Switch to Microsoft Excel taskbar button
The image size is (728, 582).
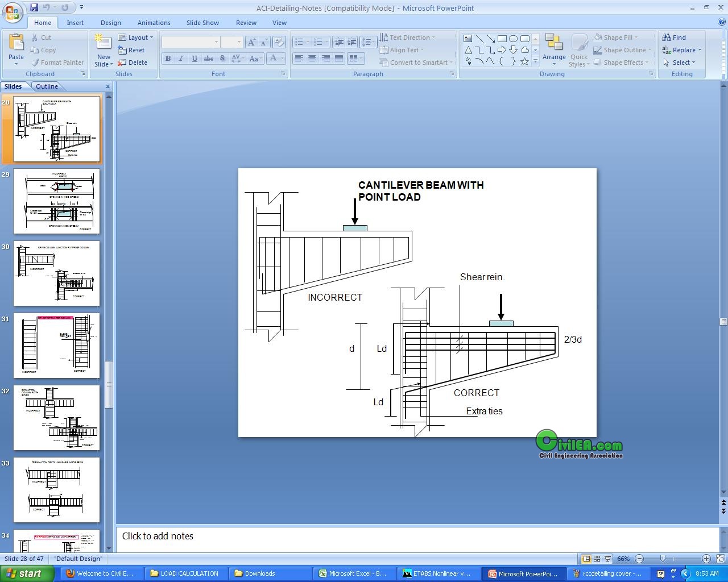pyautogui.click(x=354, y=573)
